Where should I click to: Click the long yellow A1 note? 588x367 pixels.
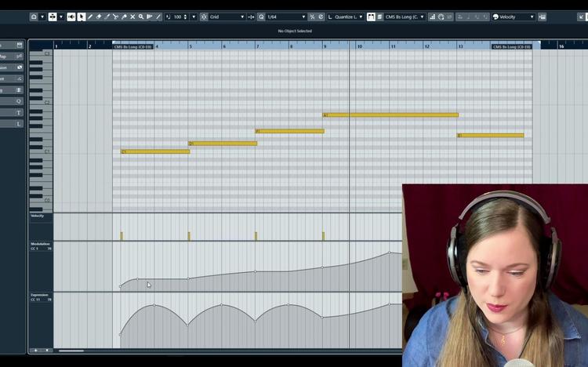click(x=390, y=115)
